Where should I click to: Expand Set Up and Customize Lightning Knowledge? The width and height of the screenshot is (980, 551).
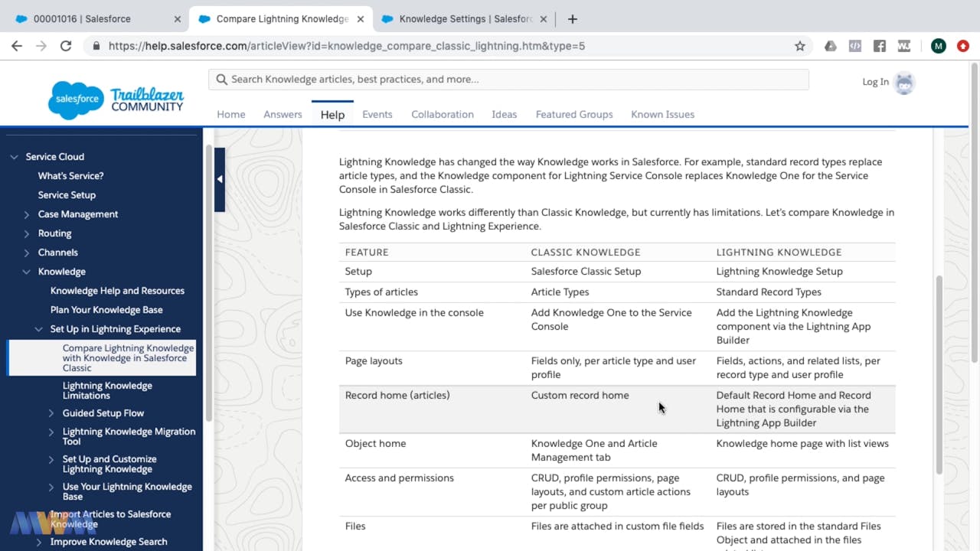coord(51,459)
